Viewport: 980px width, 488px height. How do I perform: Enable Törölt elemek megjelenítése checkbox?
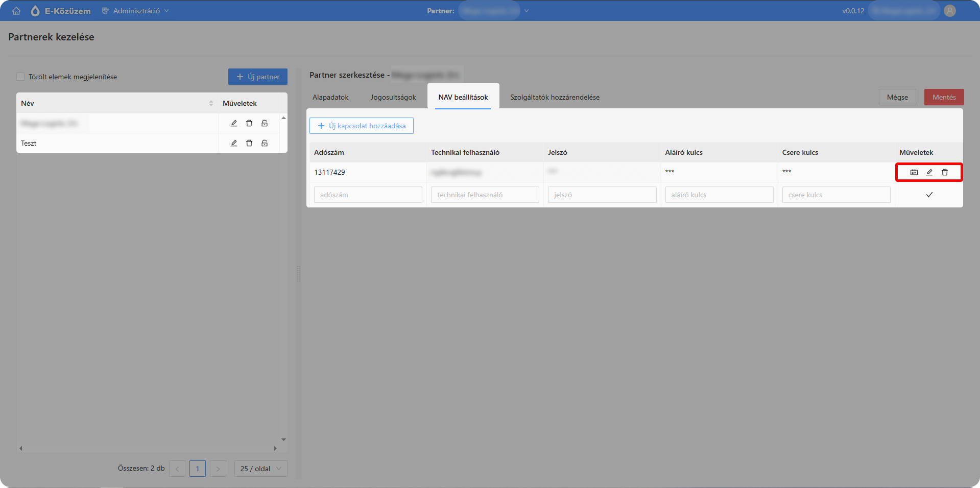(x=20, y=77)
